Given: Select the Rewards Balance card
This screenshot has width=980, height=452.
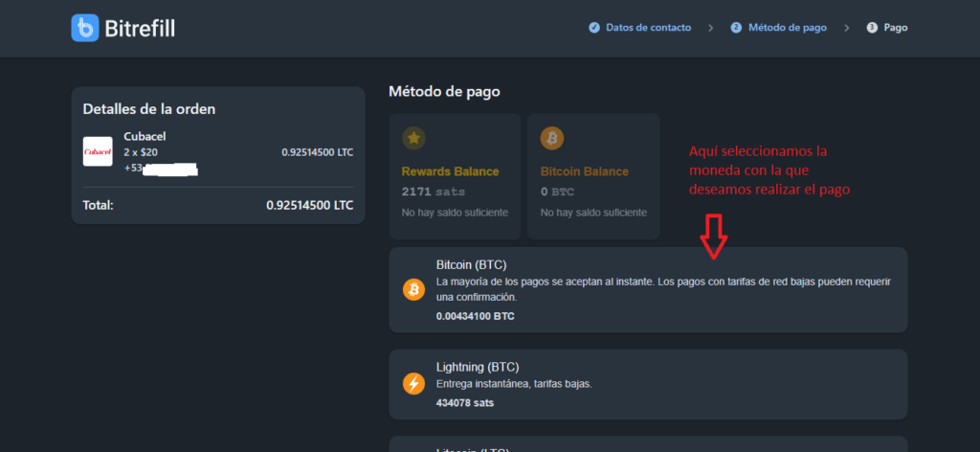Looking at the screenshot, I should point(455,176).
